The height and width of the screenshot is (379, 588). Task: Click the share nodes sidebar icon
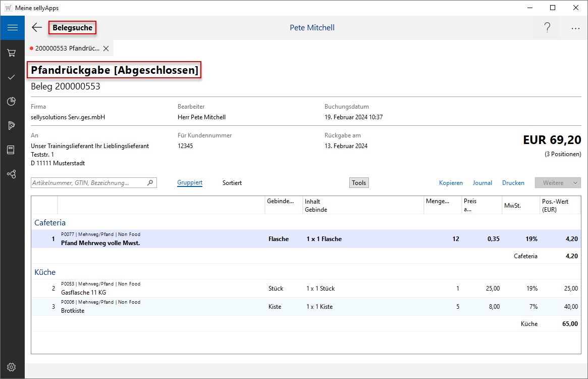(x=12, y=174)
